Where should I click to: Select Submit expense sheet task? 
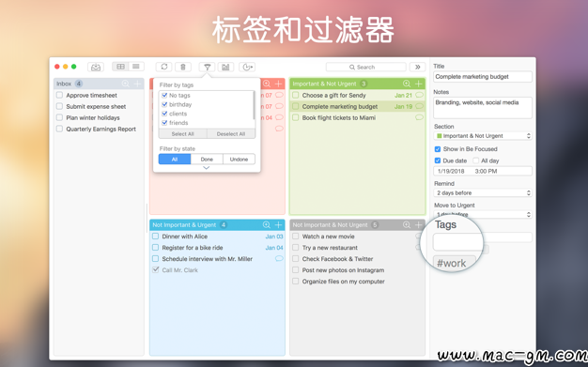point(96,106)
